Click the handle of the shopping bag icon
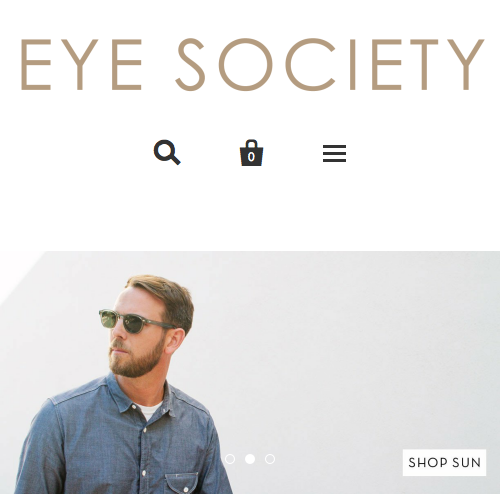 click(x=252, y=143)
